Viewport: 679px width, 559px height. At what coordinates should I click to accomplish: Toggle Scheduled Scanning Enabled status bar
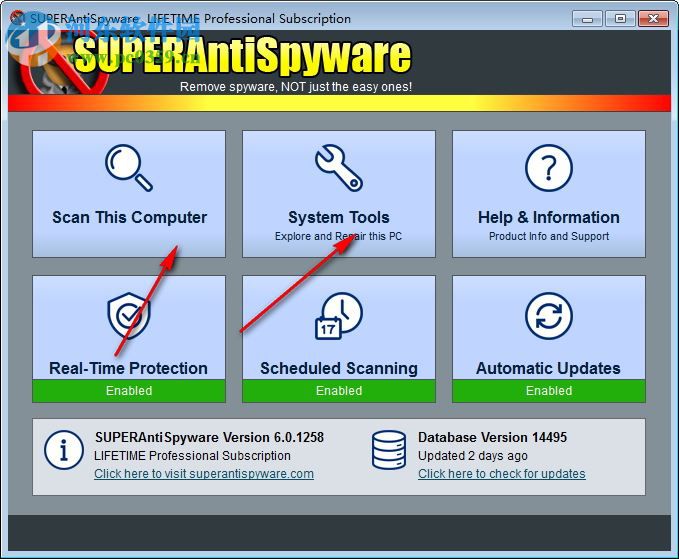click(x=339, y=391)
